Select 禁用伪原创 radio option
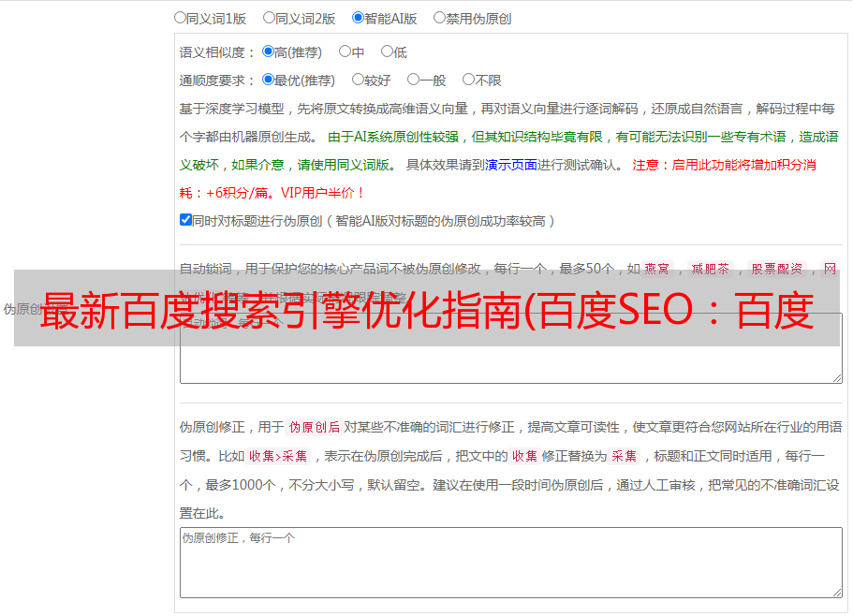 tap(439, 18)
